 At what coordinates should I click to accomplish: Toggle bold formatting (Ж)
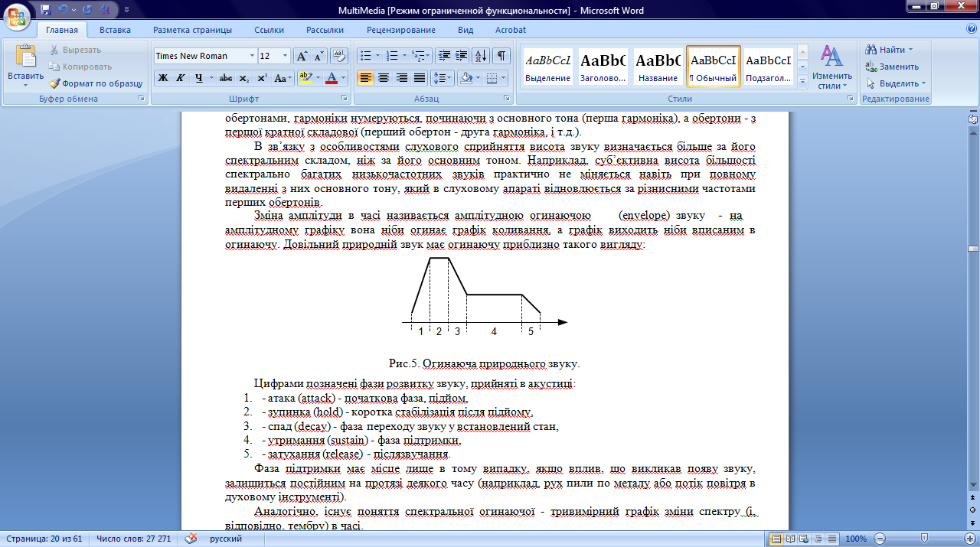pyautogui.click(x=162, y=78)
